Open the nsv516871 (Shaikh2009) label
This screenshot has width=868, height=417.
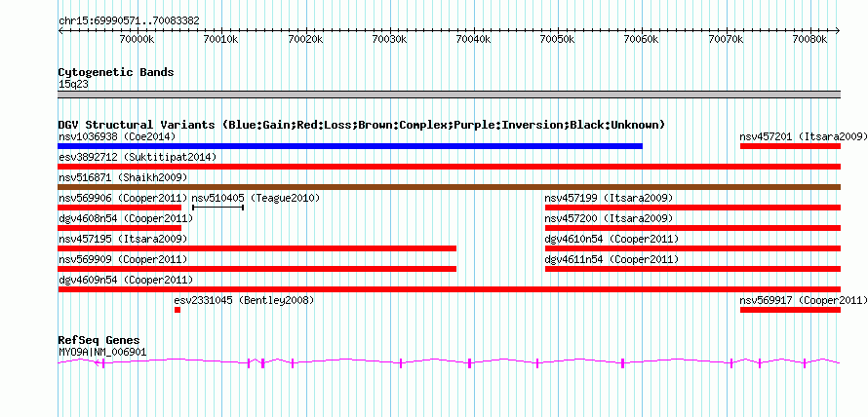[x=123, y=177]
